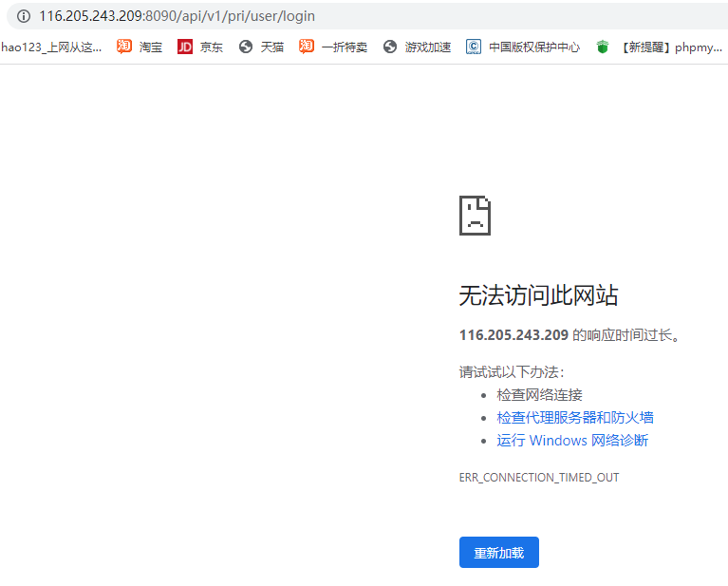Open the 【新提醒】phpmy bookmark label
The width and height of the screenshot is (728, 586).
[671, 47]
